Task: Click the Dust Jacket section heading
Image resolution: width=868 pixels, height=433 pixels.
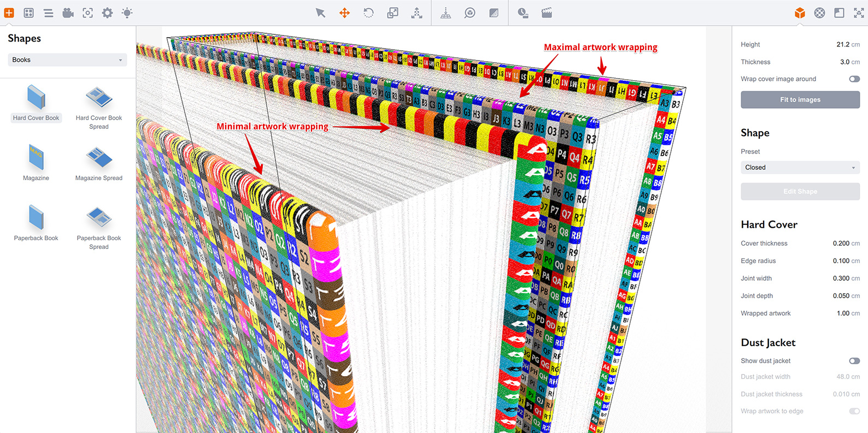Action: [768, 342]
